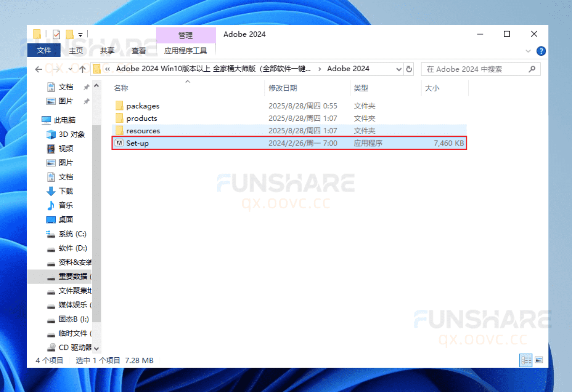The image size is (572, 392).
Task: Click the 大小 column header
Action: [432, 88]
